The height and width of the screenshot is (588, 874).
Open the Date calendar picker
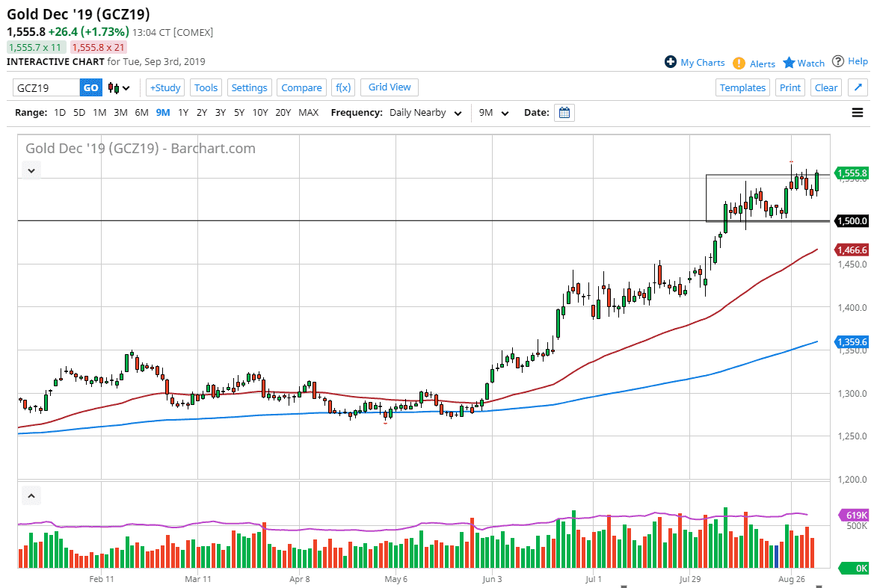[564, 112]
